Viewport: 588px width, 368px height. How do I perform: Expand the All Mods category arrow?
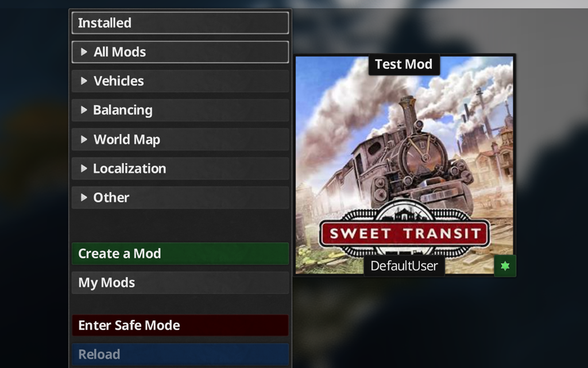pyautogui.click(x=84, y=52)
